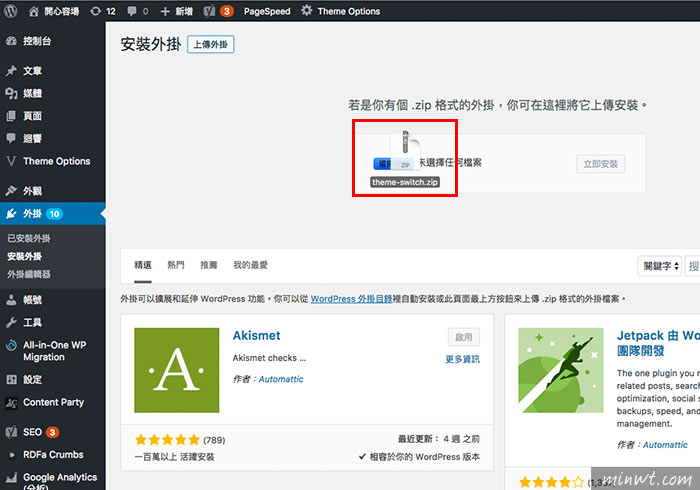700x490 pixels.
Task: Click the Jetpack plugin thumbnail
Action: 561,370
